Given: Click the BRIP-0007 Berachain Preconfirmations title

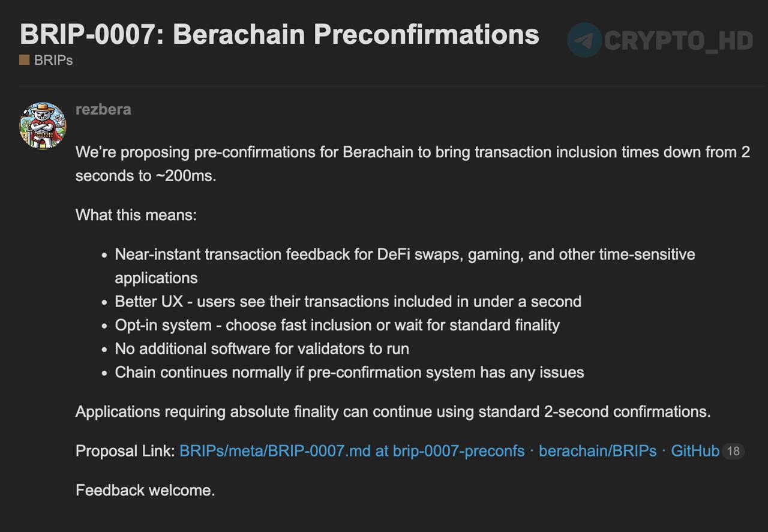Looking at the screenshot, I should click(x=279, y=34).
